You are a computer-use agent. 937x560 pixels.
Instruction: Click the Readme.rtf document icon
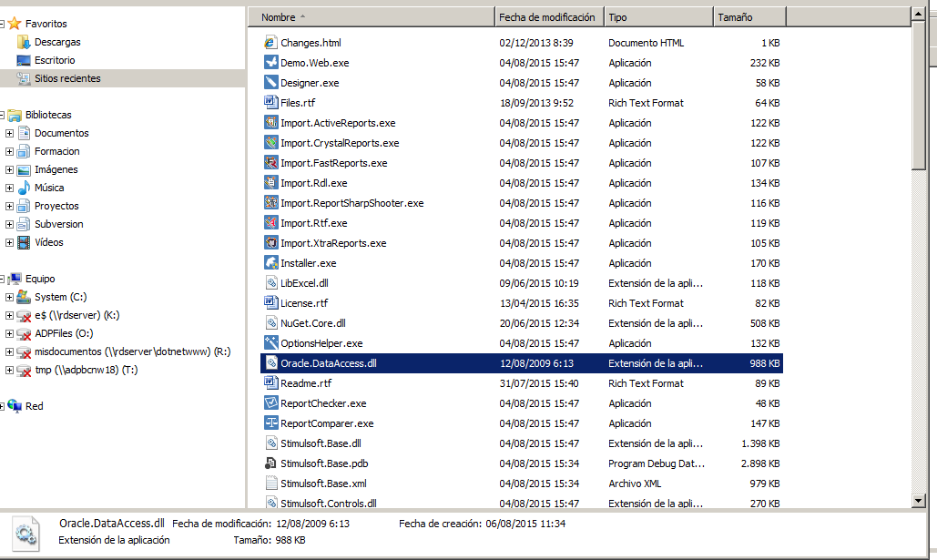click(x=270, y=383)
